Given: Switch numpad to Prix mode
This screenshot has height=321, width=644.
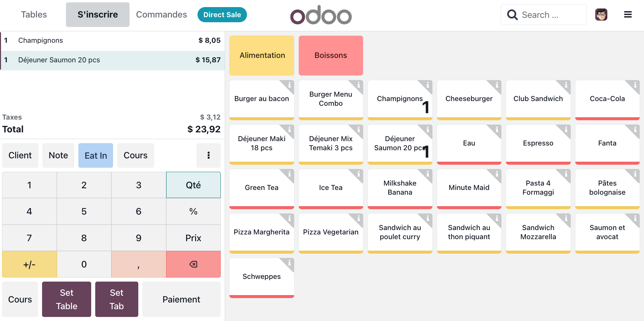Looking at the screenshot, I should [193, 238].
